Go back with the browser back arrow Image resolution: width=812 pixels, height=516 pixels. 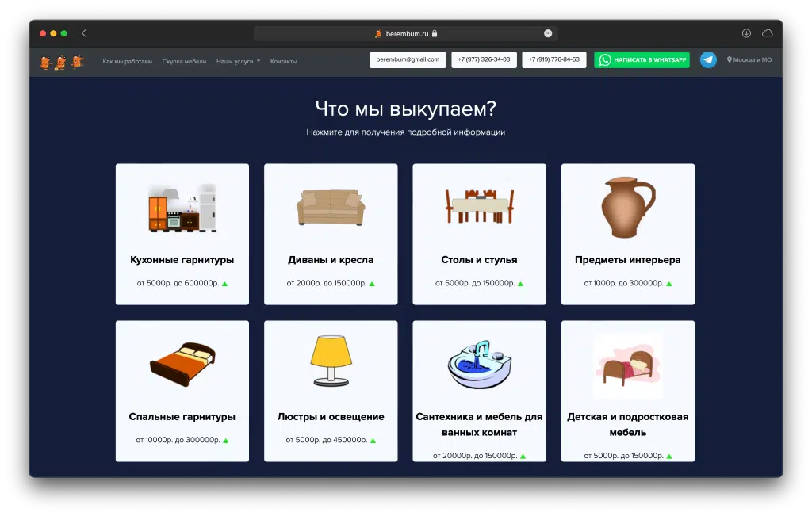[83, 33]
